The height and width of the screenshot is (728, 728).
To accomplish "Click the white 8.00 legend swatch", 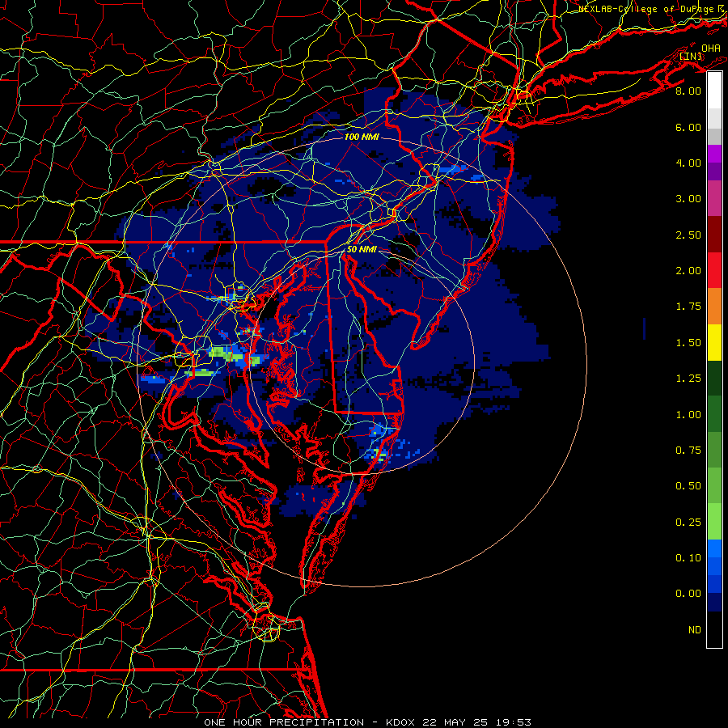I will [x=714, y=91].
